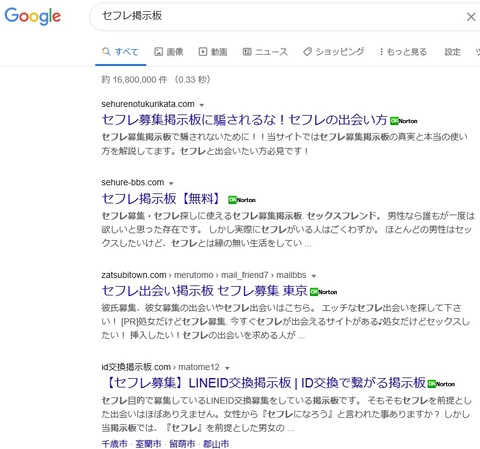The width and height of the screenshot is (480, 449).
Task: Open the ショッピング shopping tab
Action: 333,52
